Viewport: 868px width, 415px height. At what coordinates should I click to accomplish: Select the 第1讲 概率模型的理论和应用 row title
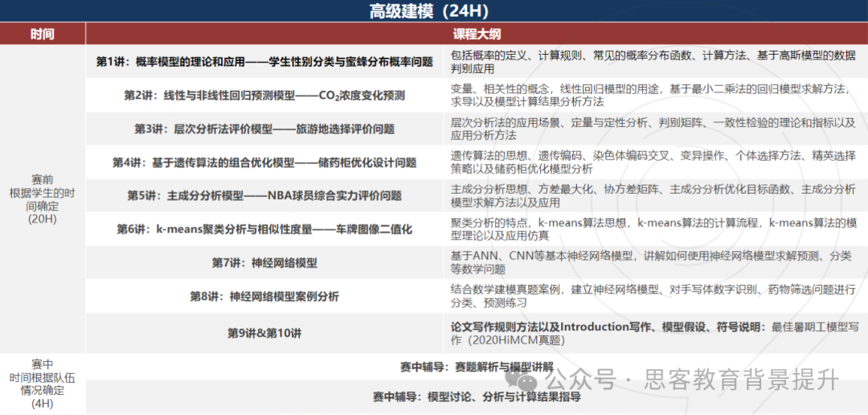[264, 62]
